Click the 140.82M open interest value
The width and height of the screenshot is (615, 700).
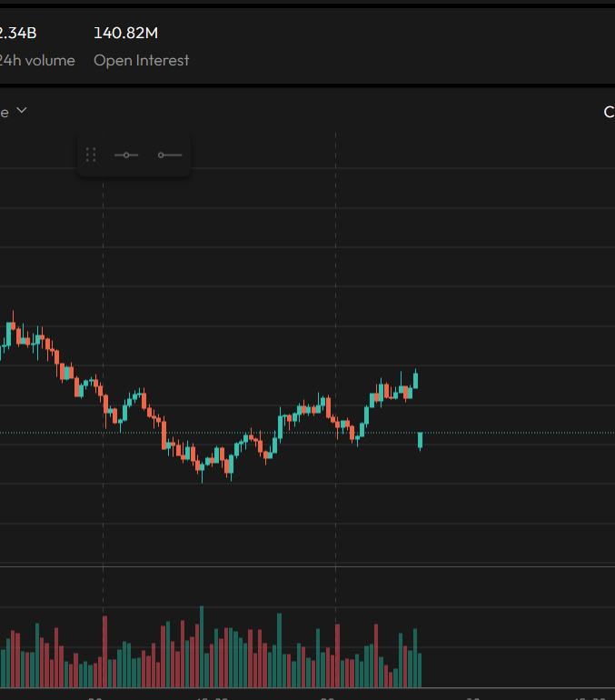[125, 33]
